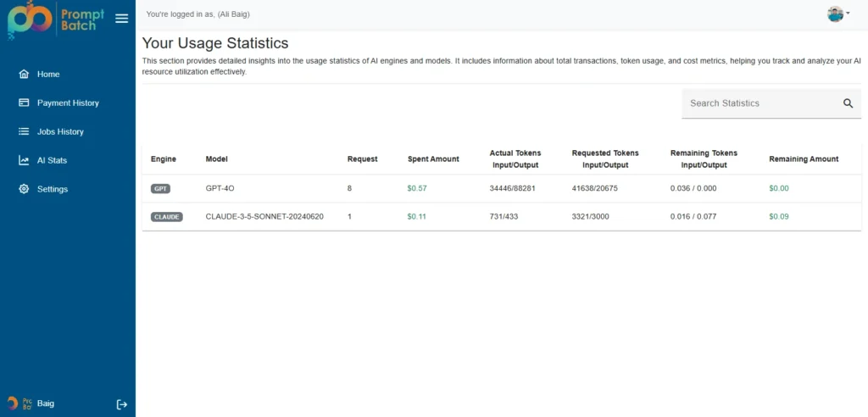Go to Home in sidebar

[48, 75]
